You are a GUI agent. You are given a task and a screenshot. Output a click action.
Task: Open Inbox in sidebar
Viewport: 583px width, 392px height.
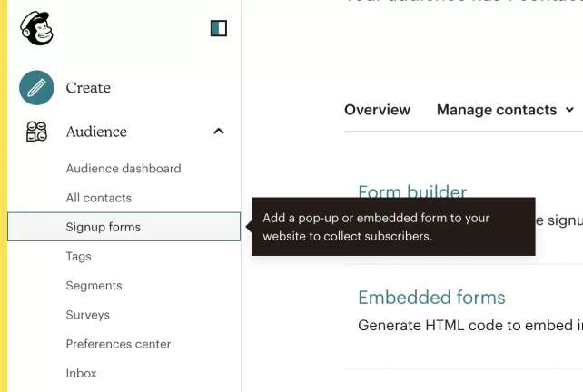[x=81, y=374]
